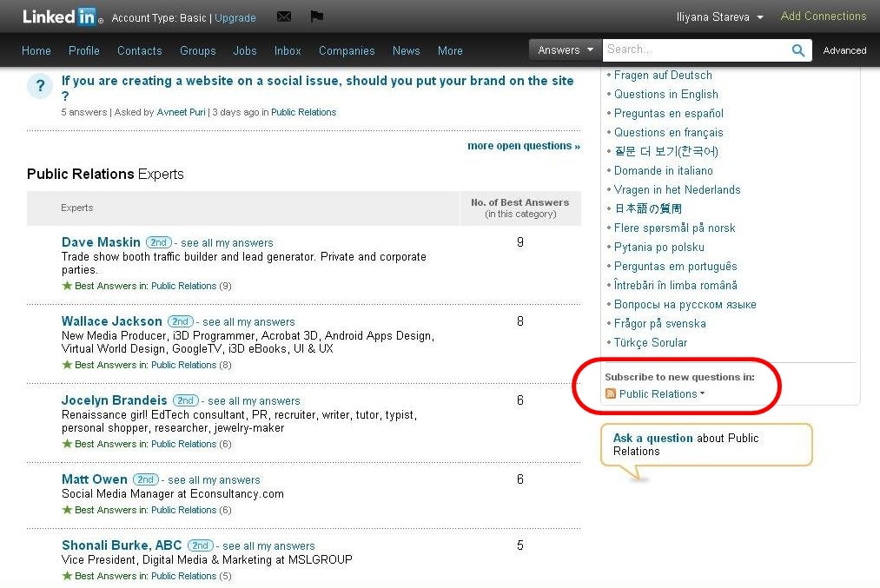This screenshot has width=880, height=588.
Task: Click 2nd degree badge beside Dave Maskin
Action: (158, 242)
